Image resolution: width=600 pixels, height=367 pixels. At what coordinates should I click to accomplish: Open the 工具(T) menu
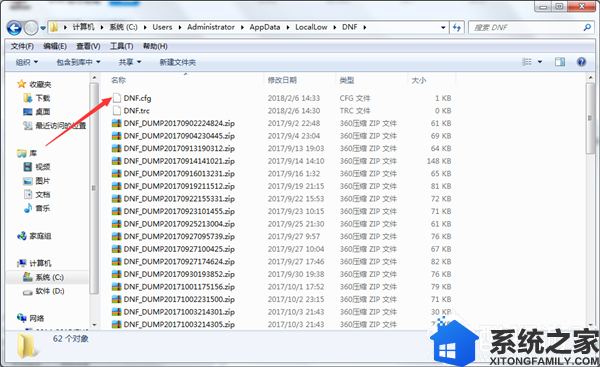coord(122,46)
